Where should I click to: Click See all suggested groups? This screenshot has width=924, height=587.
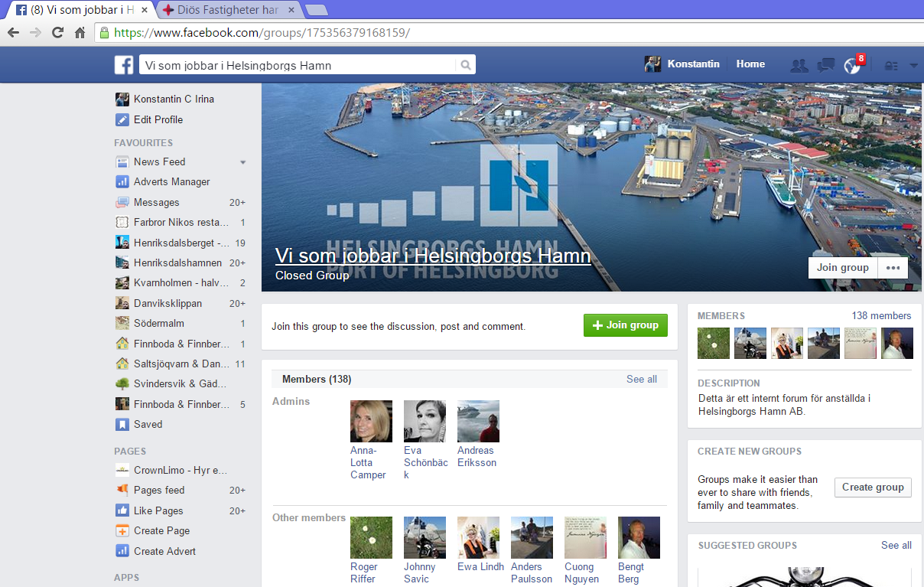pyautogui.click(x=896, y=545)
